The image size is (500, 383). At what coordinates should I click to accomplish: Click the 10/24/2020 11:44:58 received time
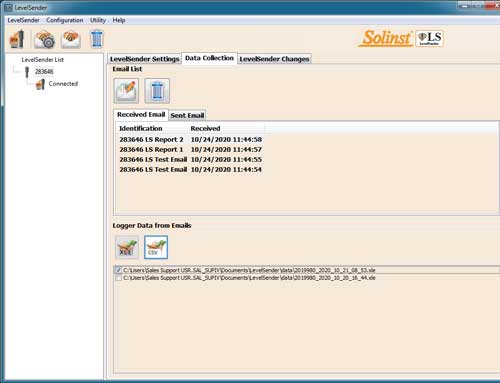coord(226,139)
